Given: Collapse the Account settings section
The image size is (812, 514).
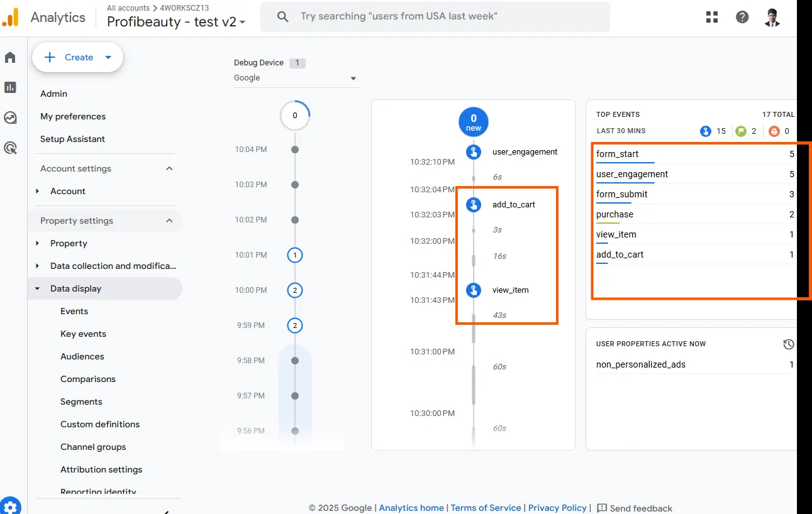Looking at the screenshot, I should pyautogui.click(x=169, y=168).
